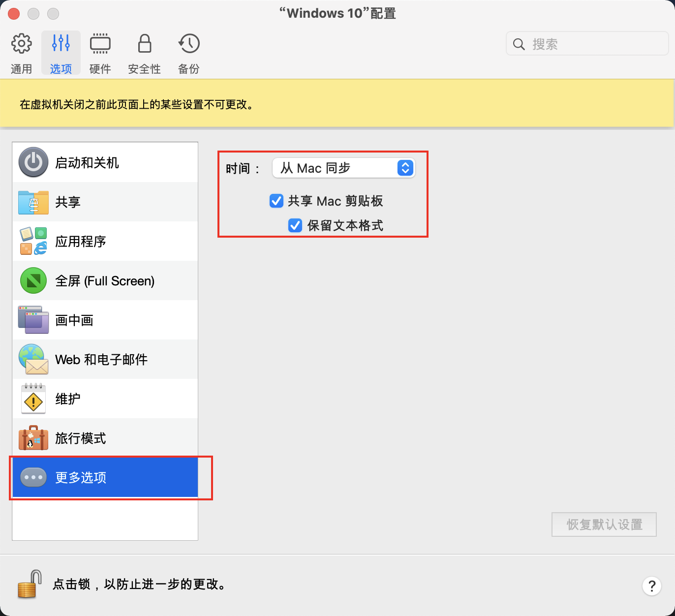The width and height of the screenshot is (675, 616).
Task: Click the green Full Screen icon
Action: point(33,280)
